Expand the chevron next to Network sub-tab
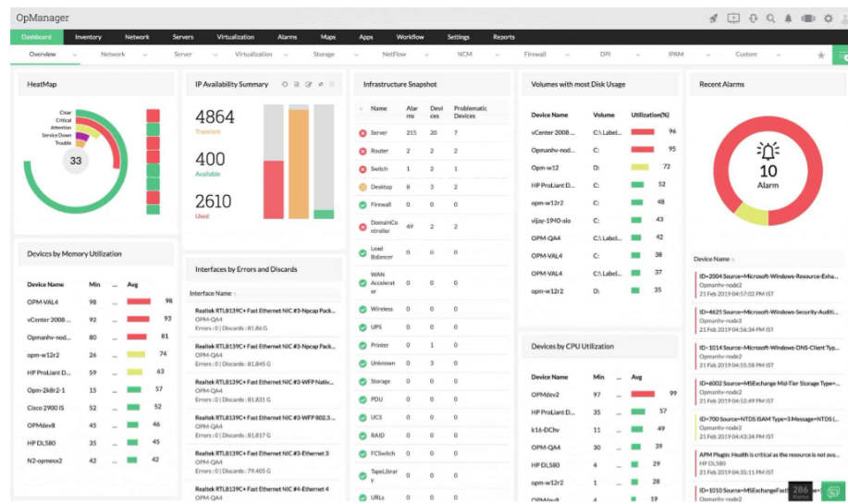This screenshot has height=504, width=848. click(145, 55)
